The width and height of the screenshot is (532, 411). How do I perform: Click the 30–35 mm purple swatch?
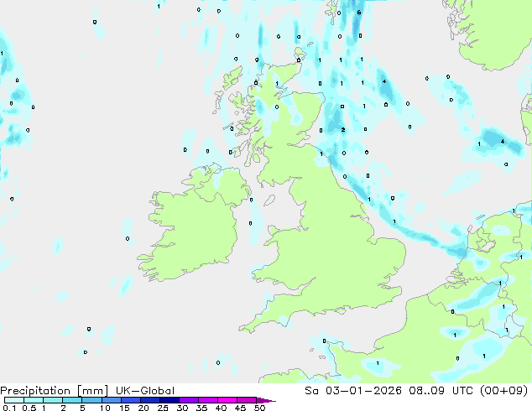(188, 400)
